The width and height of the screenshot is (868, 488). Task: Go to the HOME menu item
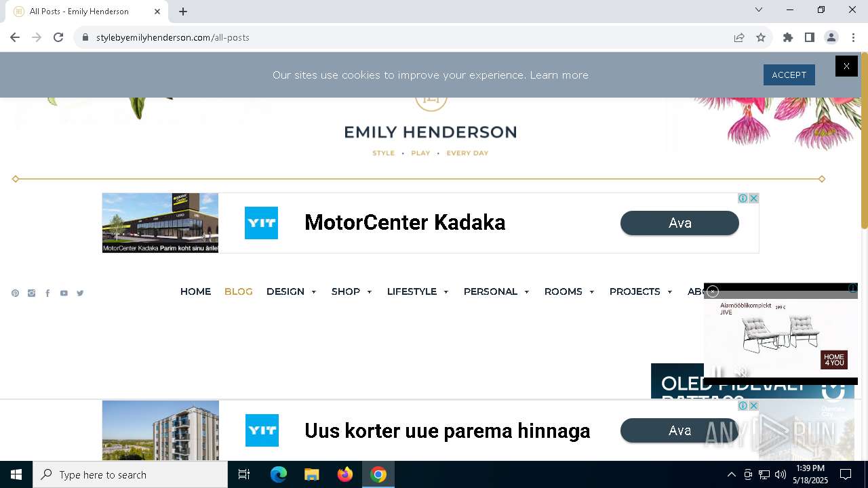coord(195,291)
